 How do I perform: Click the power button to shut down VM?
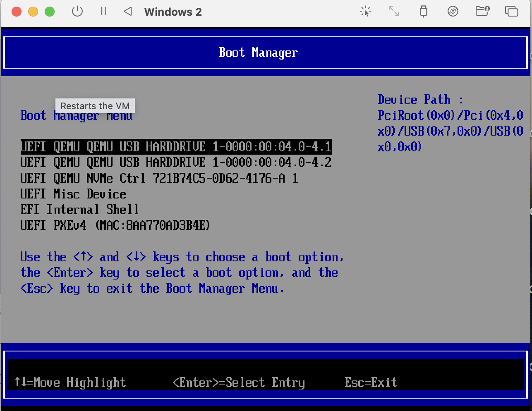click(x=77, y=12)
